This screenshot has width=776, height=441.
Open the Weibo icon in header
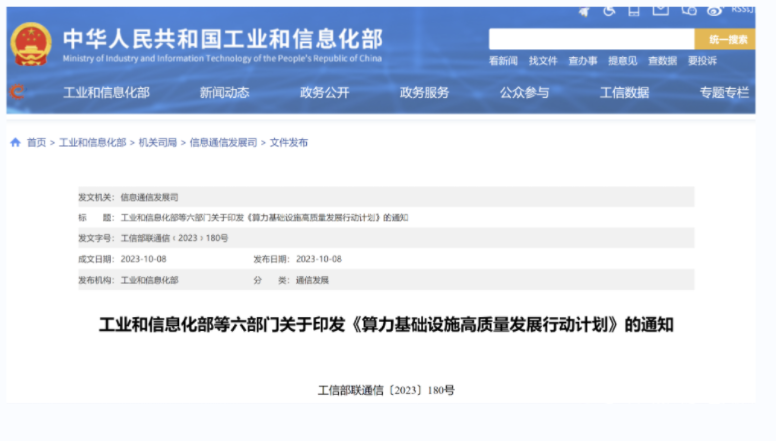[715, 11]
